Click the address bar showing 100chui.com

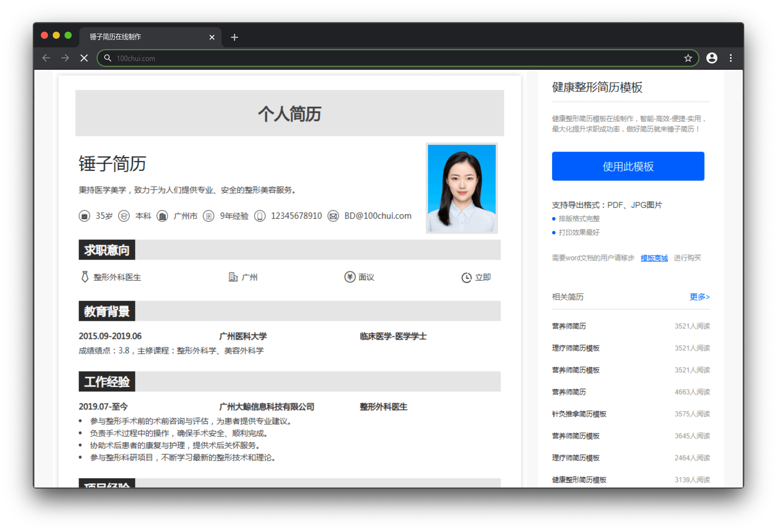[398, 58]
